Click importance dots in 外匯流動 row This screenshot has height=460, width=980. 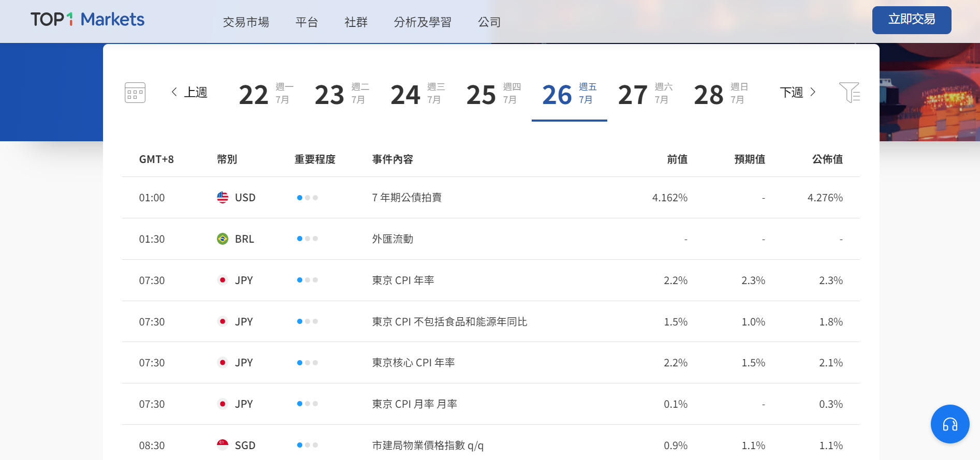[308, 239]
